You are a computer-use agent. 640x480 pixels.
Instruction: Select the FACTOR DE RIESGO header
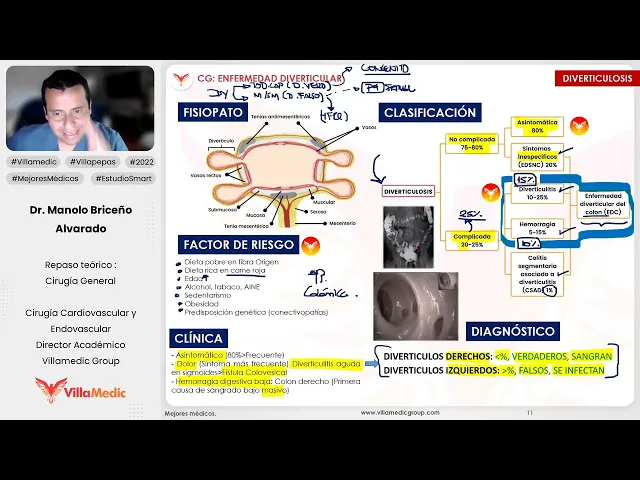[238, 244]
